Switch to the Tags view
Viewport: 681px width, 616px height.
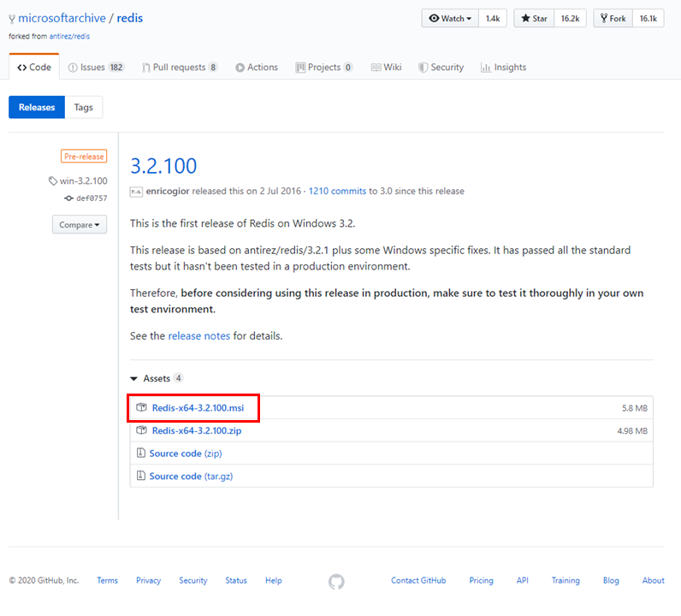83,107
